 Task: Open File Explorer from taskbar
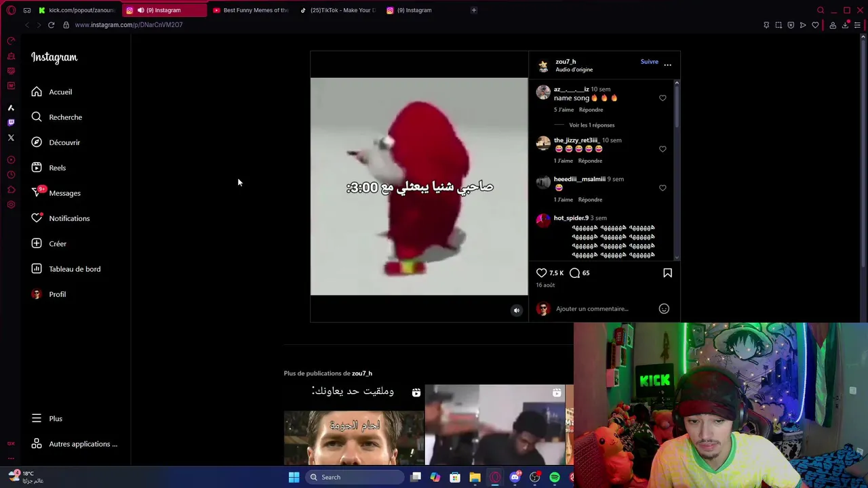(x=475, y=477)
